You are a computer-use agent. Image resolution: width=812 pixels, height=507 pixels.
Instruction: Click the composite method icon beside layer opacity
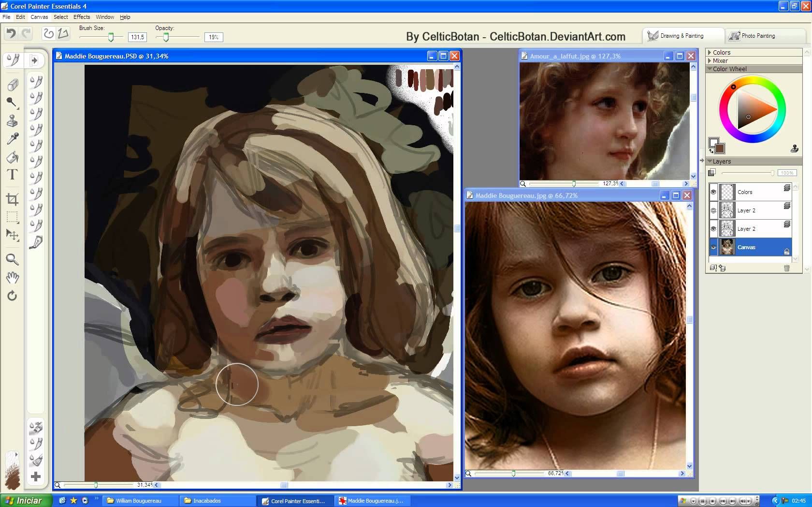tap(712, 173)
